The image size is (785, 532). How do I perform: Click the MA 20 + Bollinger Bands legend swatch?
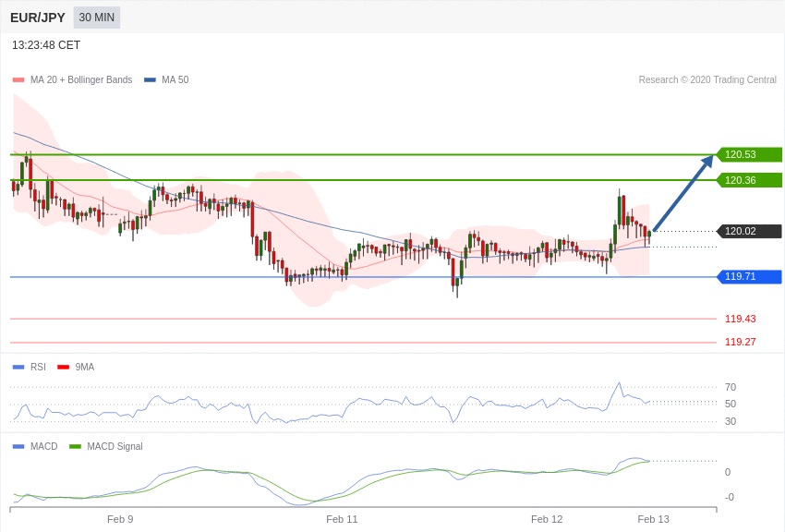point(18,80)
